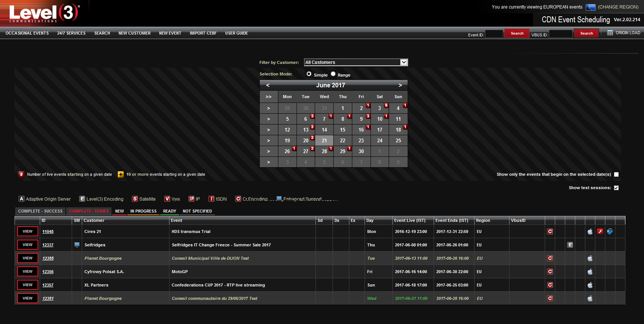
Task: Click Search button next to VBUS ID
Action: 586,33
